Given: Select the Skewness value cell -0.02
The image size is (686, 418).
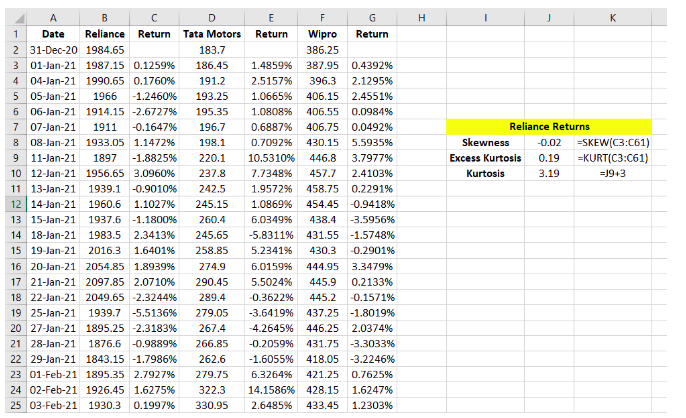Looking at the screenshot, I should tap(549, 143).
